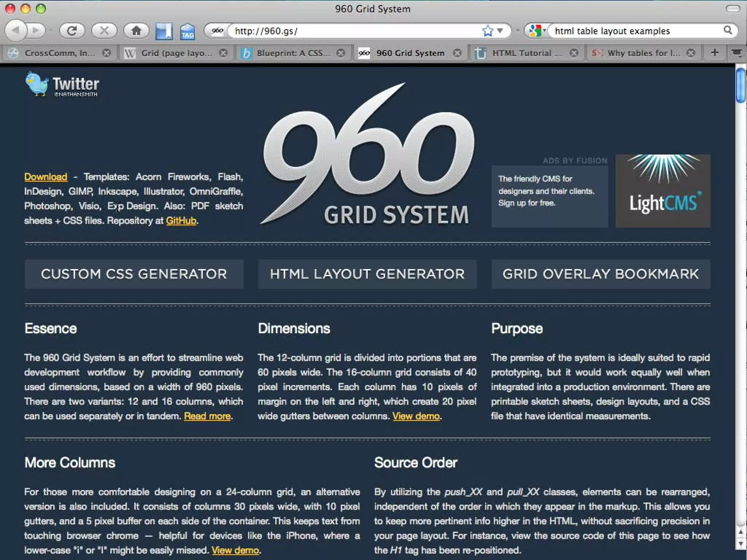Click the Custom CSS Generator button

134,274
